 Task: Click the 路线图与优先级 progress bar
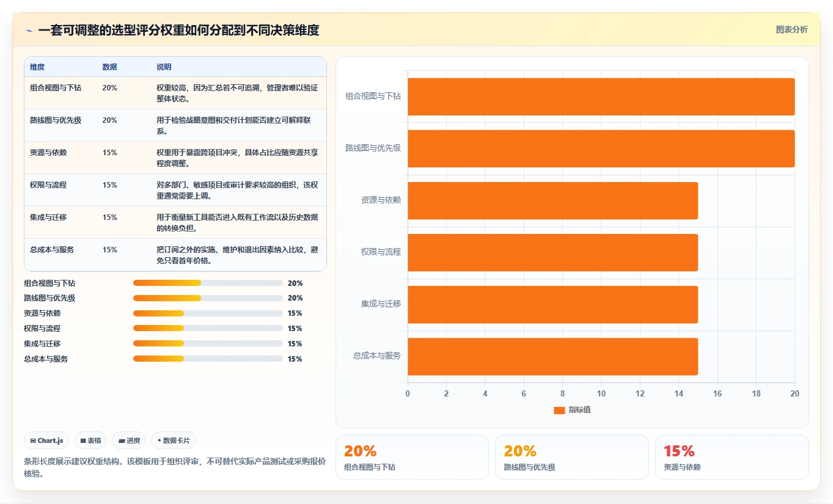point(208,298)
